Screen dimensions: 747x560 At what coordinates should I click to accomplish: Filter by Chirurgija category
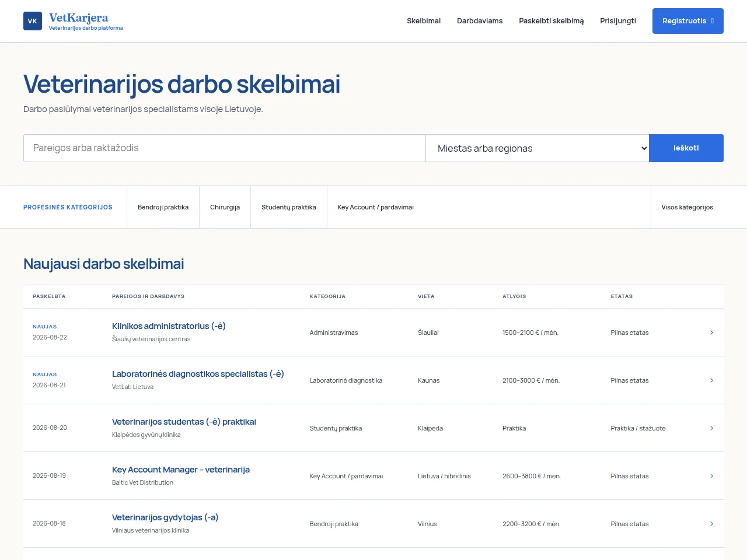225,207
